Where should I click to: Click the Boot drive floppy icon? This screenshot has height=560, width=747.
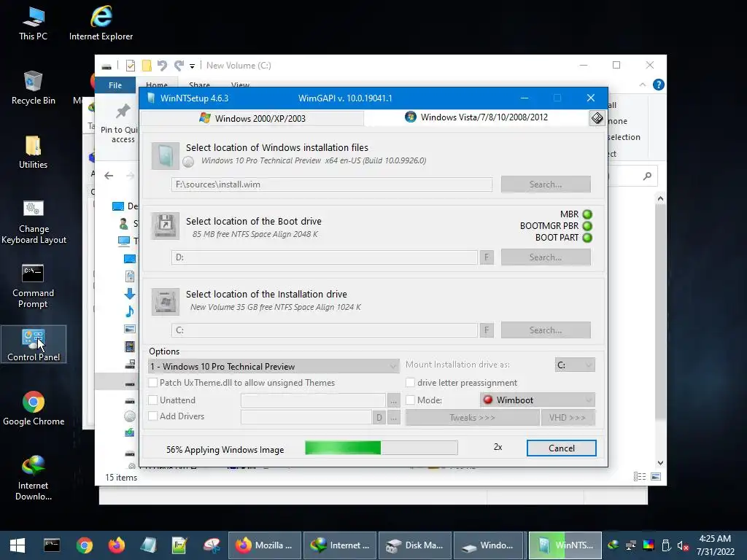pos(166,226)
